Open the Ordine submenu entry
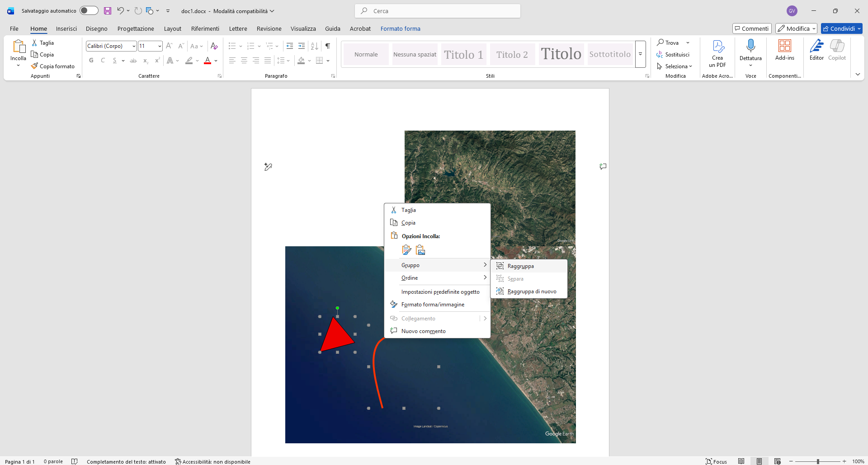The width and height of the screenshot is (868, 465). (x=437, y=278)
